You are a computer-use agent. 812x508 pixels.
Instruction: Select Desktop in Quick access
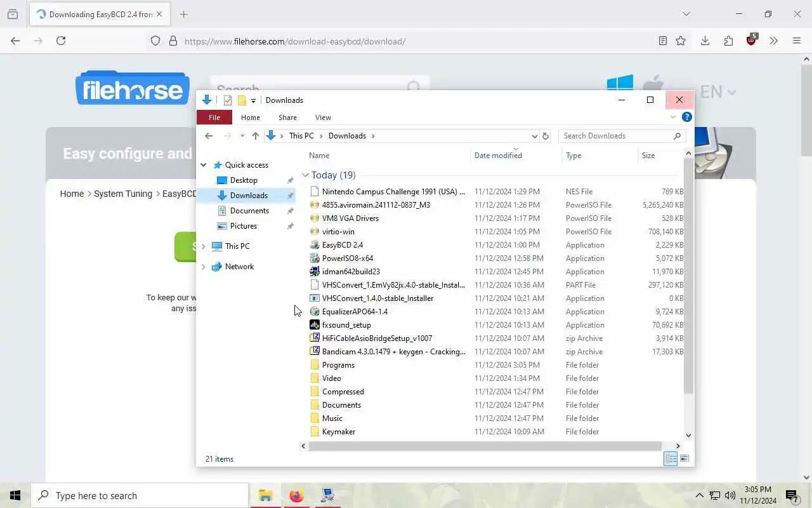click(x=244, y=180)
